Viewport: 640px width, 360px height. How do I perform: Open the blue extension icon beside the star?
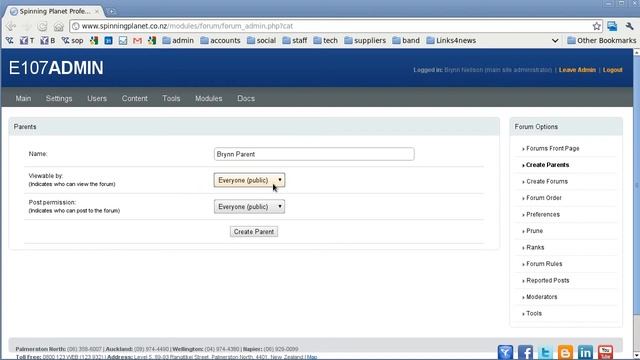tap(612, 26)
